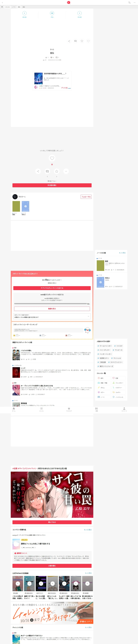Screen dimensions: 138x644
Task: Click the round share button below heart
Action: 38,171
